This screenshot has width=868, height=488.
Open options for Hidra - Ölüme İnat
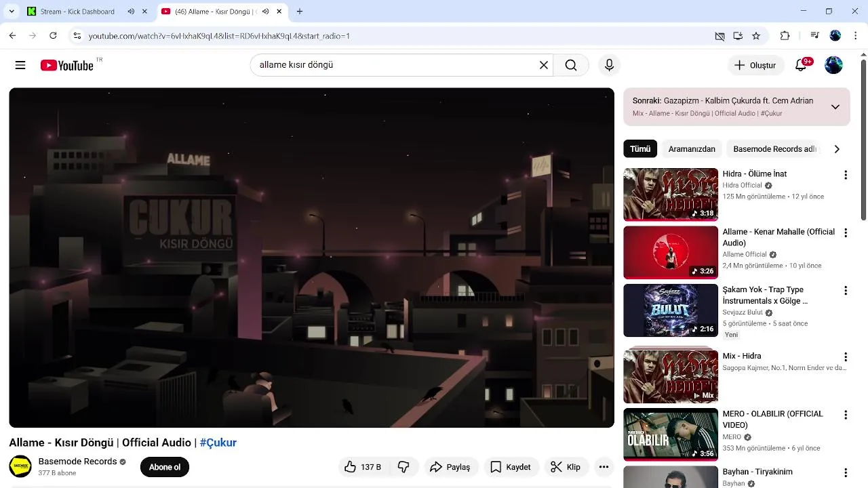[845, 175]
